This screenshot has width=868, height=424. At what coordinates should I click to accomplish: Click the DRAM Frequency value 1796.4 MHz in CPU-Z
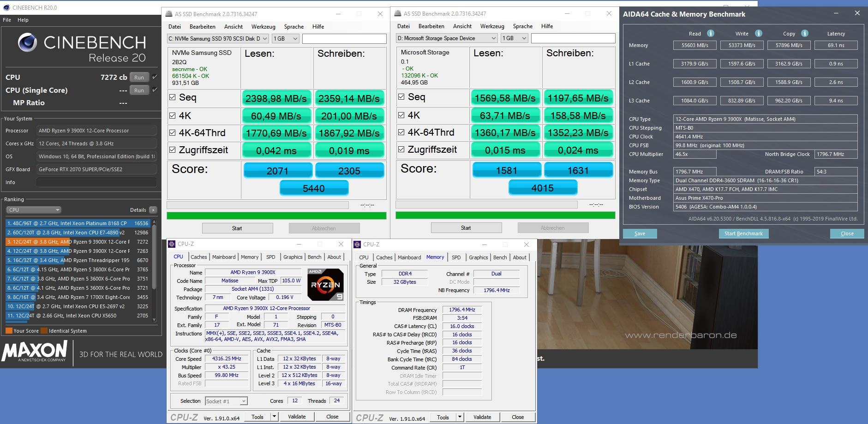point(462,310)
